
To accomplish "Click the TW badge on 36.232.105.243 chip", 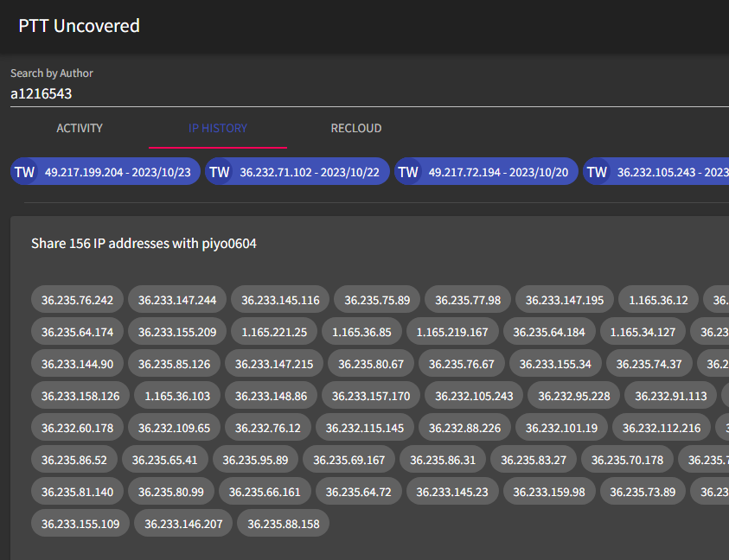I will (x=597, y=172).
